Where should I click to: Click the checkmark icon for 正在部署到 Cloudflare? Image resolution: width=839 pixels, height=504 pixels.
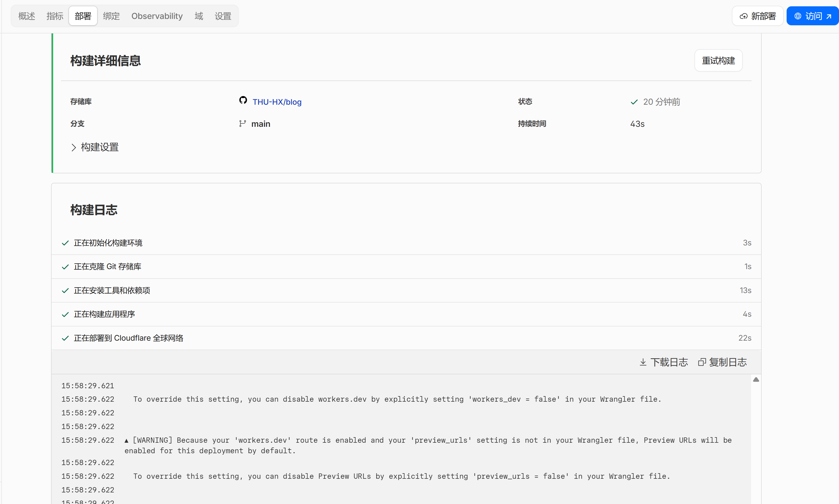coord(65,338)
